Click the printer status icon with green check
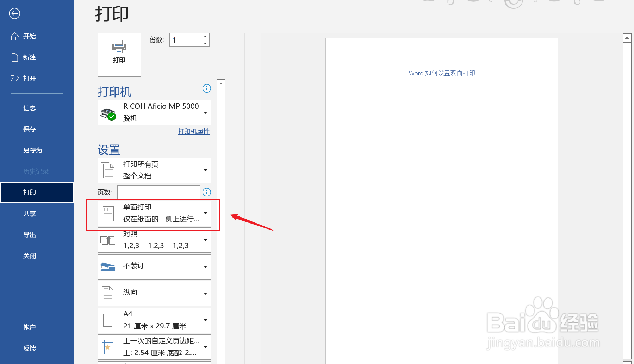Viewport: 634px width, 364px height. pos(108,114)
